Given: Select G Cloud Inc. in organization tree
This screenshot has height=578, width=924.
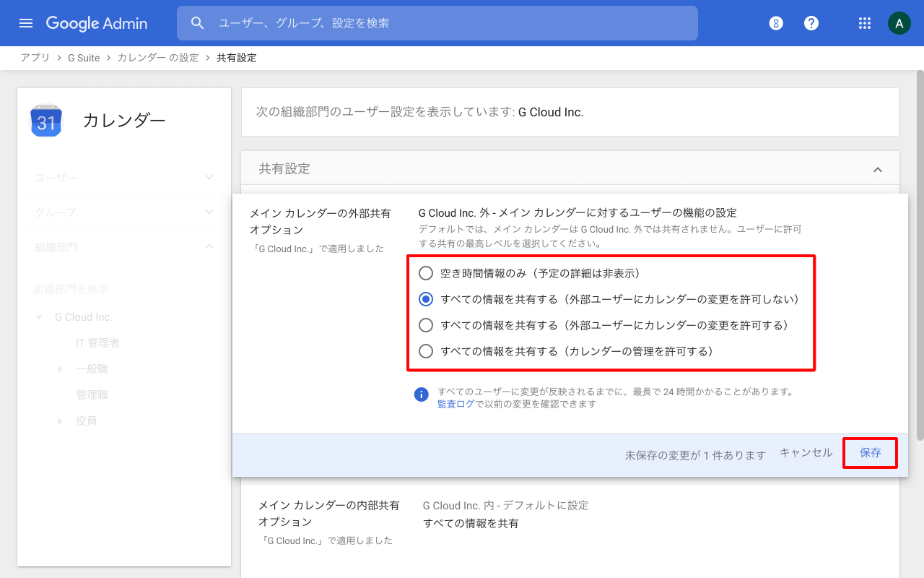Looking at the screenshot, I should [84, 317].
